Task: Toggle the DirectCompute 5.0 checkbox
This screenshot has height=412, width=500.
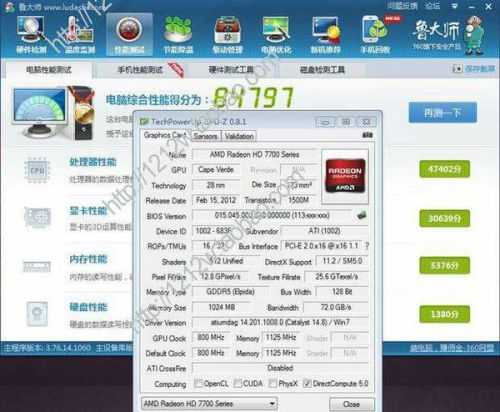Action: pyautogui.click(x=307, y=383)
